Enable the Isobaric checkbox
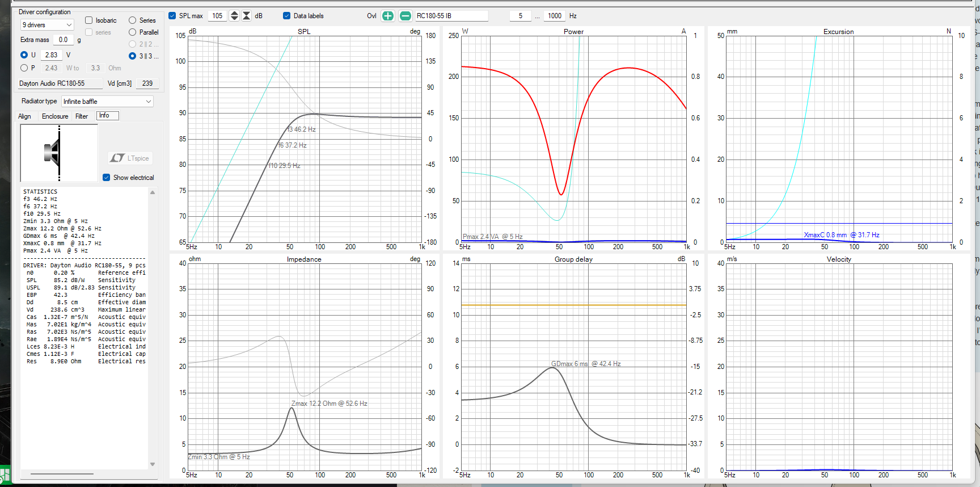 (89, 20)
